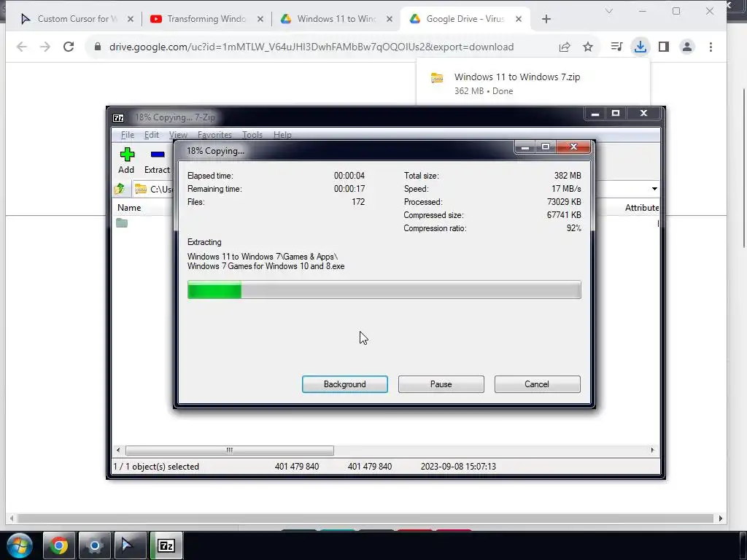Maximize the Copying dialog
This screenshot has width=747, height=560.
click(x=546, y=147)
